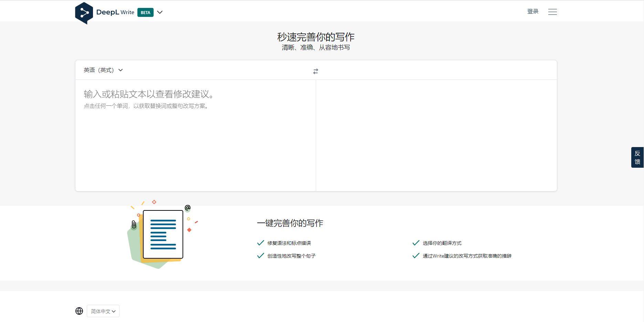Open the 简体中文 site language selector
Image resolution: width=644 pixels, height=322 pixels.
point(103,311)
